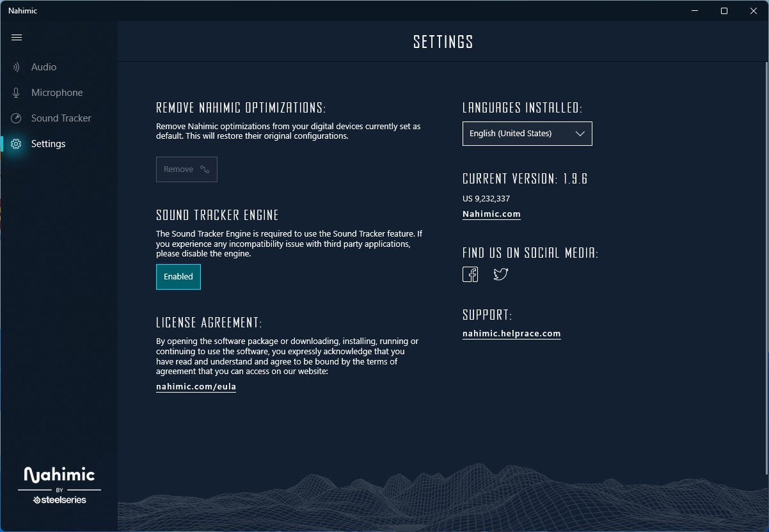Expand the languages installed dropdown arrow
769x532 pixels.
click(580, 134)
